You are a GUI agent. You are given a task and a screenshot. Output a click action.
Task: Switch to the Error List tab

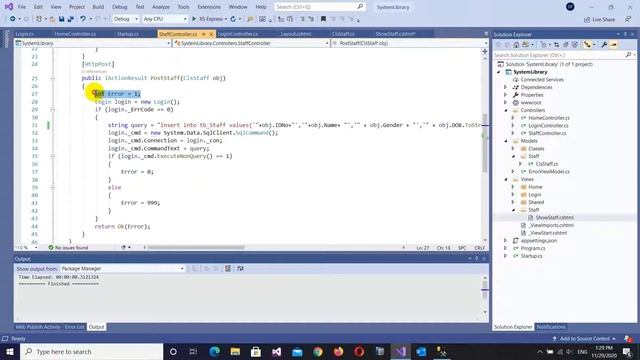(74, 327)
